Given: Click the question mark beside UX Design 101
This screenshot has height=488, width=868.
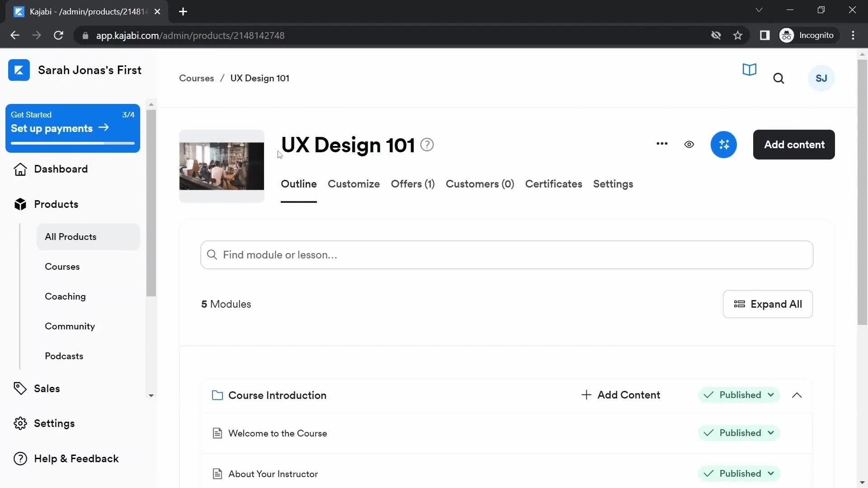Looking at the screenshot, I should 427,145.
